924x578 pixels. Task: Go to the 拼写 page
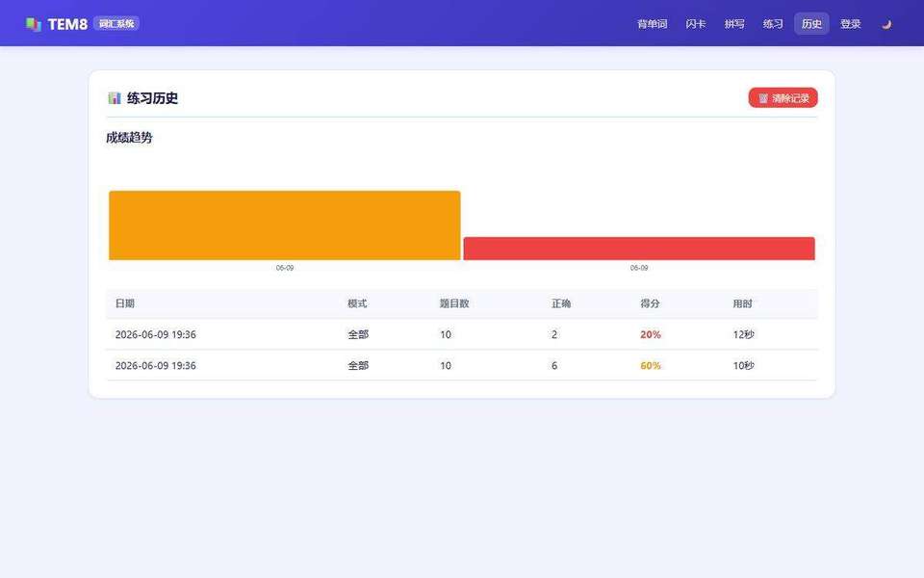coord(734,24)
